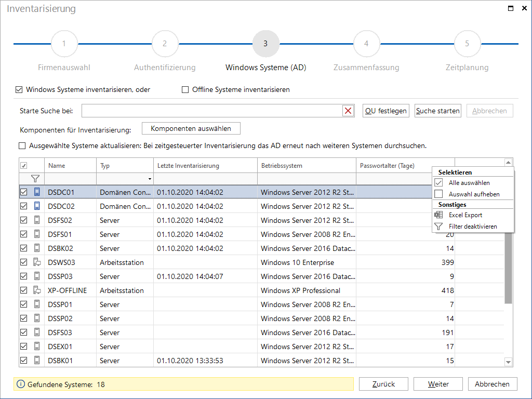Select the DSBK01 name cell

point(70,361)
